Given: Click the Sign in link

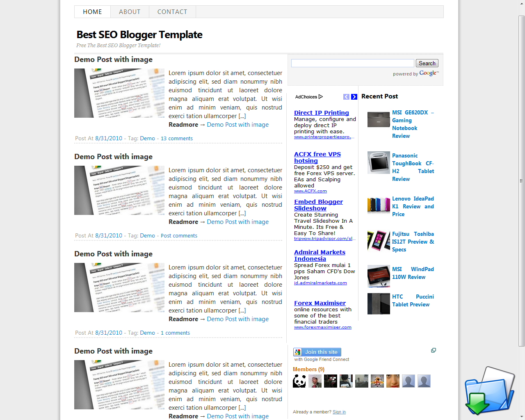Looking at the screenshot, I should click(339, 412).
